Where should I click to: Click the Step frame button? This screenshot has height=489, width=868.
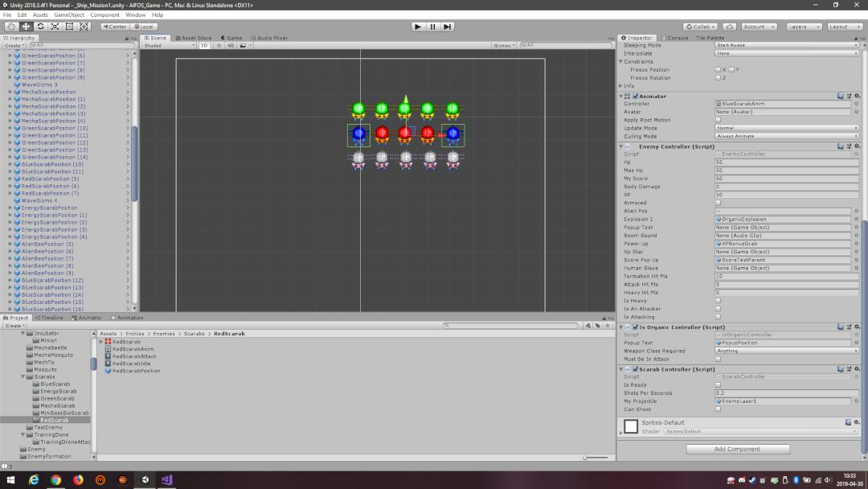click(x=448, y=27)
